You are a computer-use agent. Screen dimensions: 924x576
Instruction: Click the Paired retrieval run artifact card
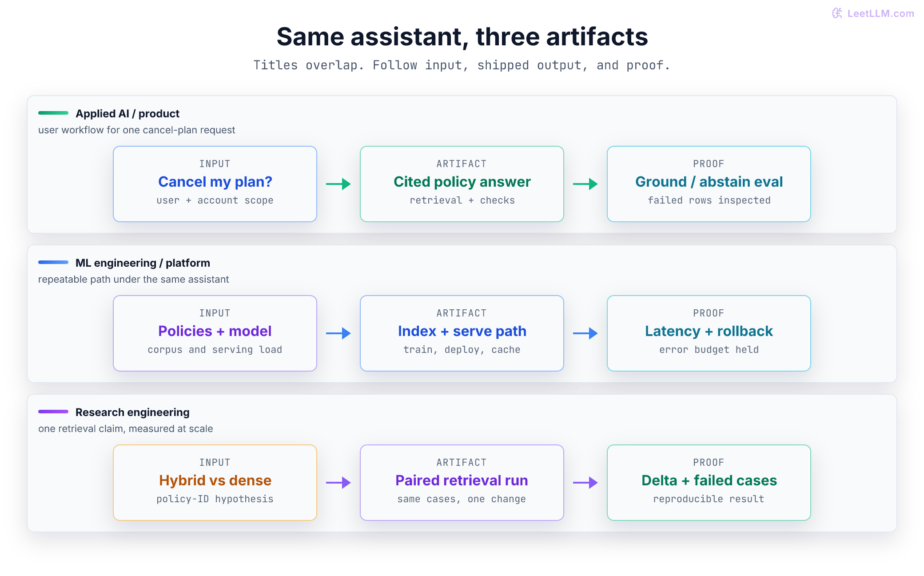coord(462,483)
